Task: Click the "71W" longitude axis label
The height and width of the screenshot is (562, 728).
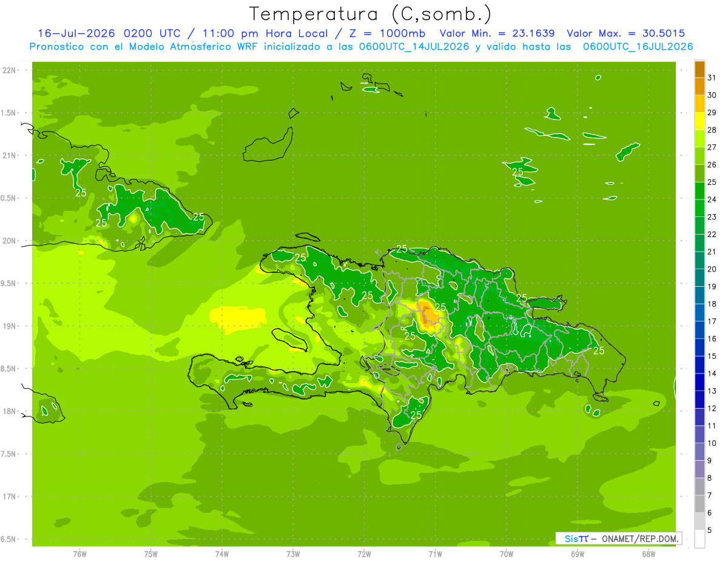Action: click(x=435, y=554)
